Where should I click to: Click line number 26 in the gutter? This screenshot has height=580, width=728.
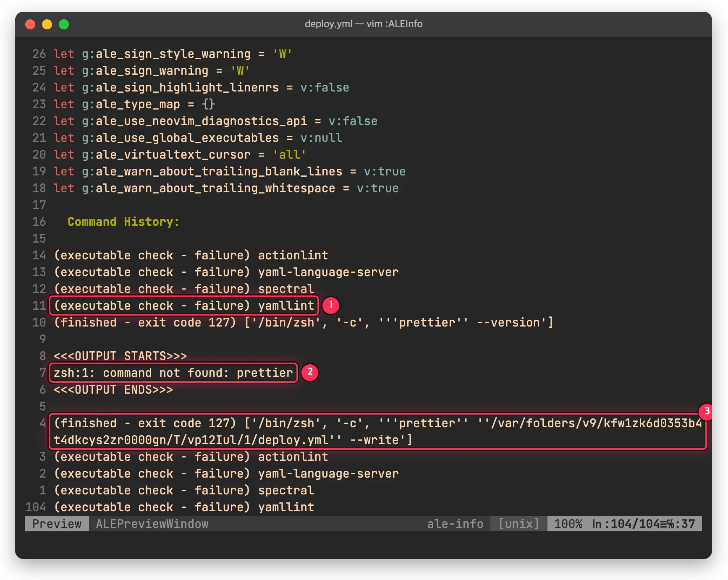click(39, 54)
